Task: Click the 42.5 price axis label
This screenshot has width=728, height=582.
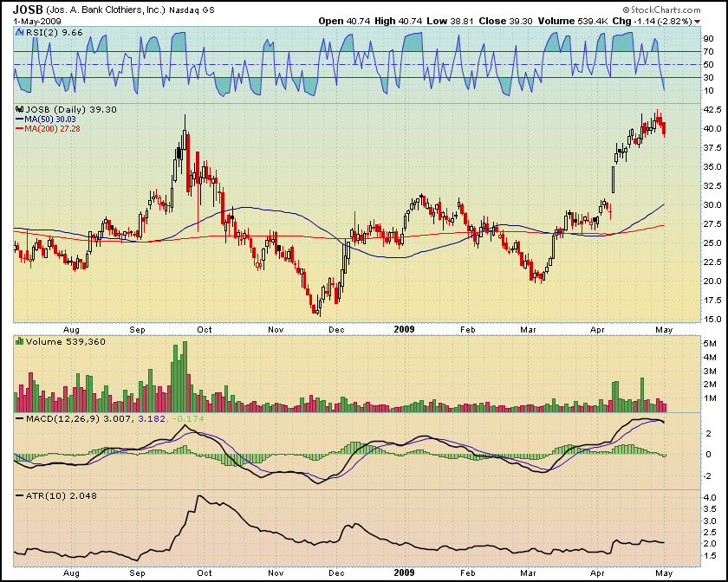Action: click(712, 109)
